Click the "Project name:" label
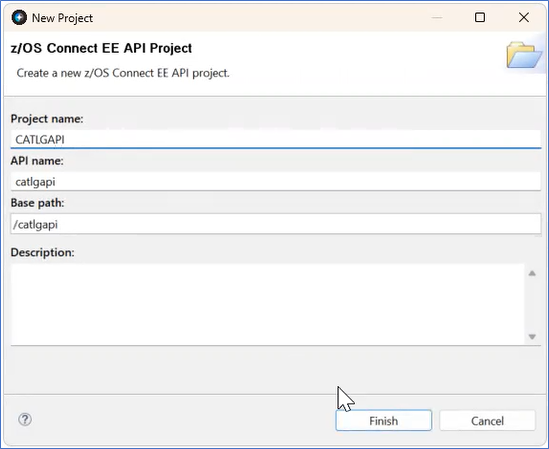This screenshot has width=549, height=449. pyautogui.click(x=47, y=119)
